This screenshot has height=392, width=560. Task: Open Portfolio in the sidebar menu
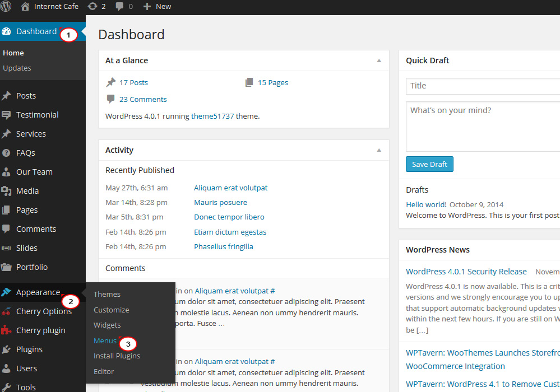tap(32, 267)
